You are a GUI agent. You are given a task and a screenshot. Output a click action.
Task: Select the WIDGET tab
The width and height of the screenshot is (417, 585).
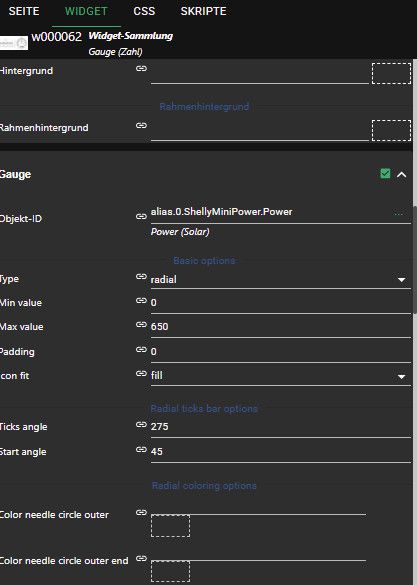coord(86,12)
